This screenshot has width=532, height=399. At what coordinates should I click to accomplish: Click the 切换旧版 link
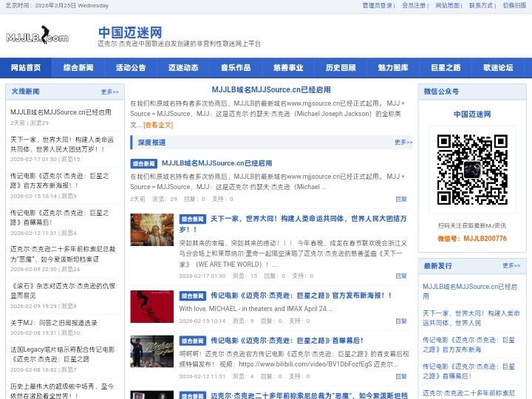tap(515, 5)
